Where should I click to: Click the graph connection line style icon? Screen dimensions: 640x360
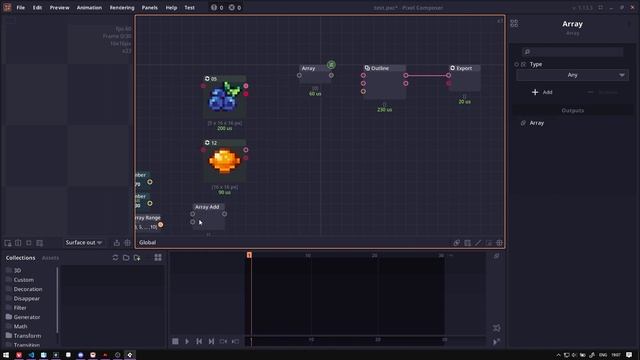478,243
